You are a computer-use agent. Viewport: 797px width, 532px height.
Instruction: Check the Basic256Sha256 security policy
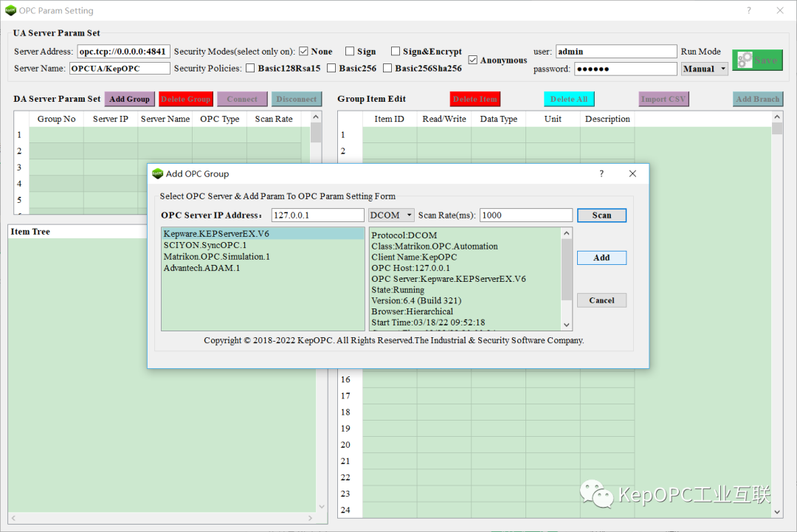tap(387, 68)
